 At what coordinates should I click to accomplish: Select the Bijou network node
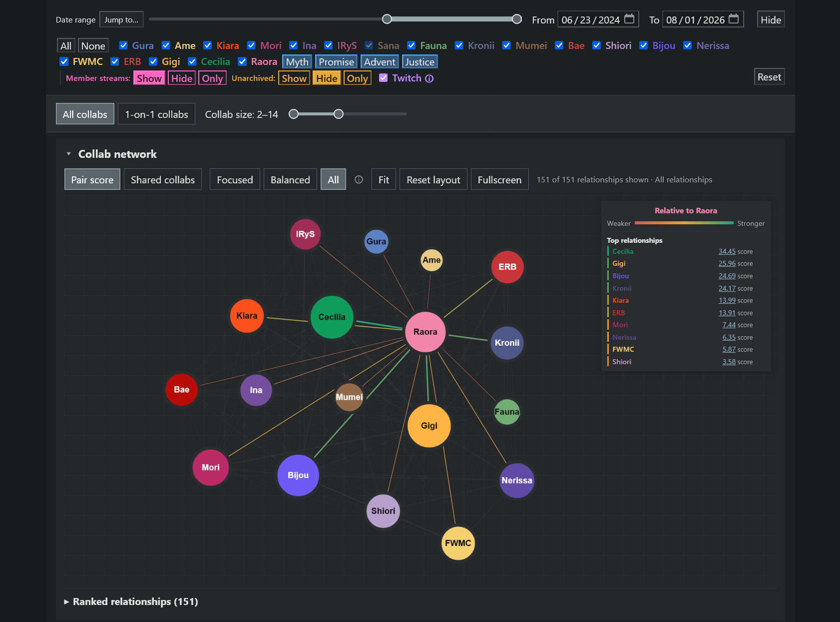(298, 475)
